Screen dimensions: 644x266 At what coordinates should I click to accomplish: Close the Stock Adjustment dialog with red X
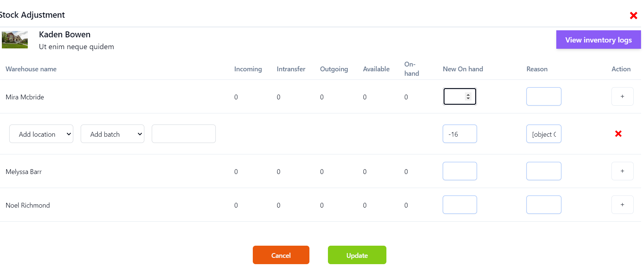coord(633,16)
